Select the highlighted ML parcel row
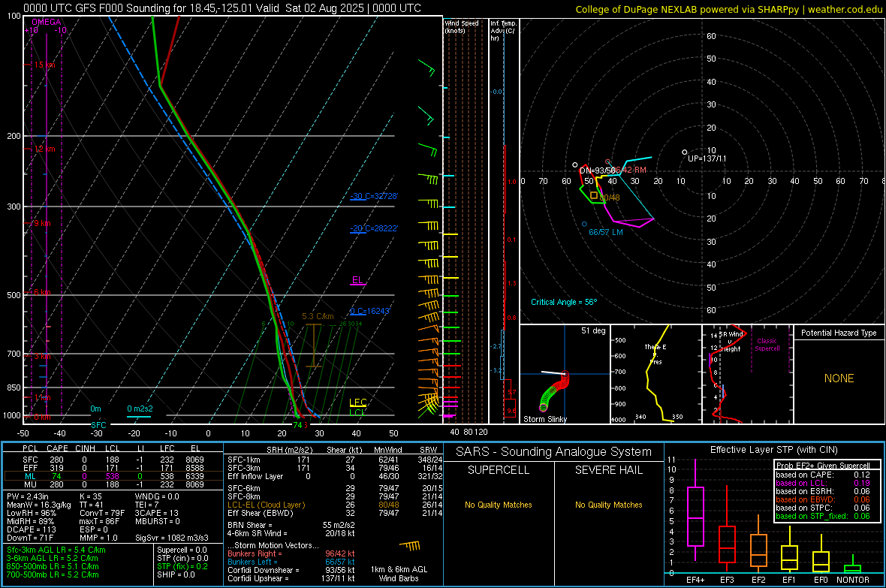The height and width of the screenshot is (588, 886). tap(113, 476)
